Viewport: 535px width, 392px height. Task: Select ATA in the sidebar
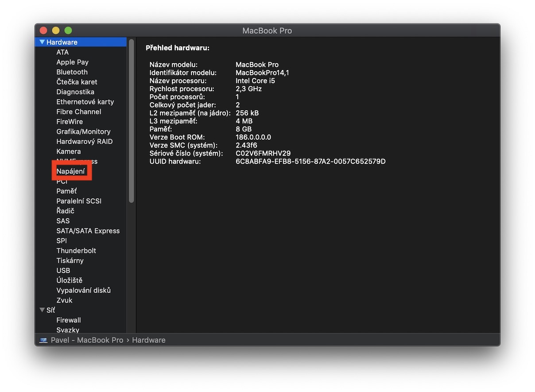coord(62,52)
